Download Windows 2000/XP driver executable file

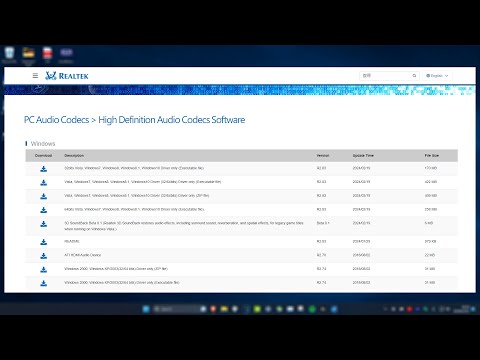coord(43,283)
